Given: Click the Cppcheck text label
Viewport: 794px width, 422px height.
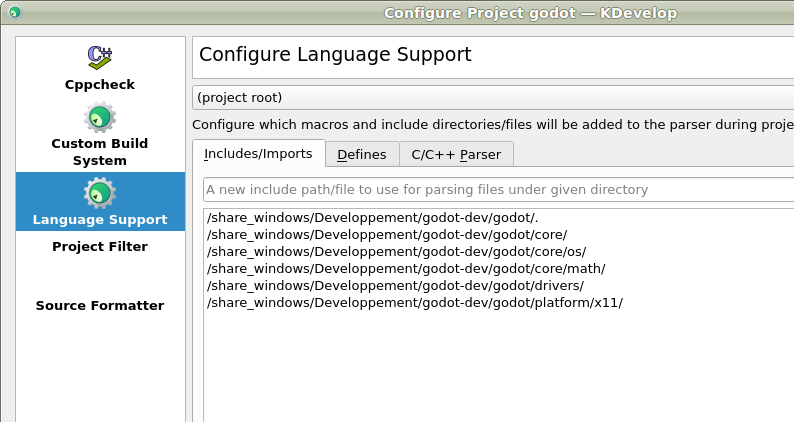Looking at the screenshot, I should 100,85.
